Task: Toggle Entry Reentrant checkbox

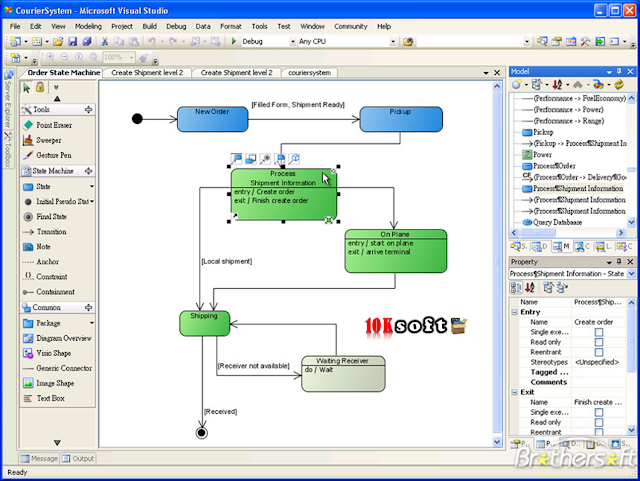Action: (x=599, y=352)
